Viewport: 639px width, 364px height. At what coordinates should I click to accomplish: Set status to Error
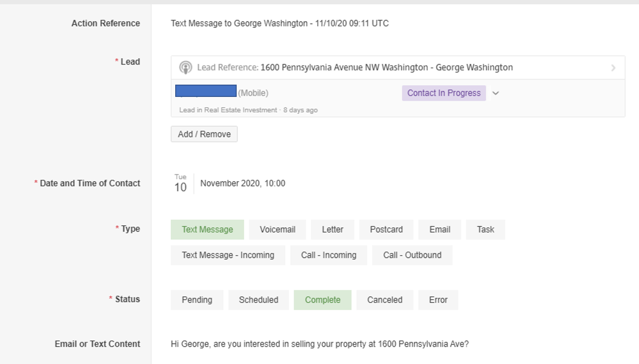pyautogui.click(x=438, y=300)
